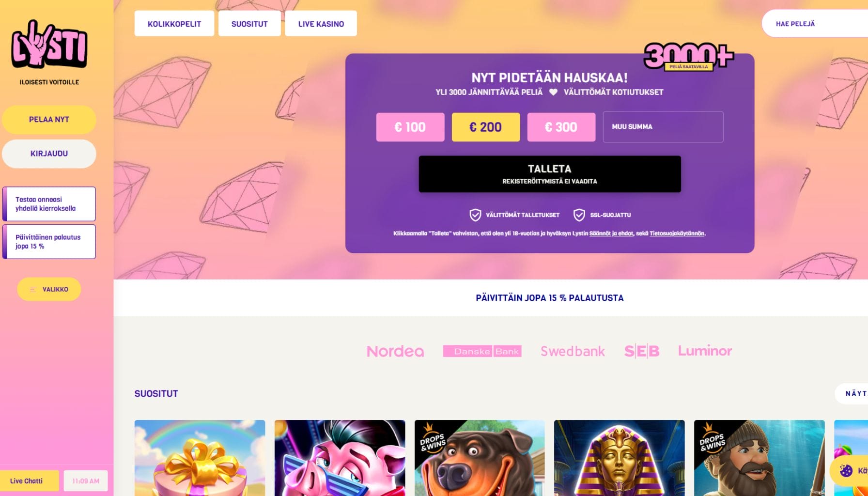Select the € 200 deposit amount
The image size is (868, 496).
click(x=486, y=127)
